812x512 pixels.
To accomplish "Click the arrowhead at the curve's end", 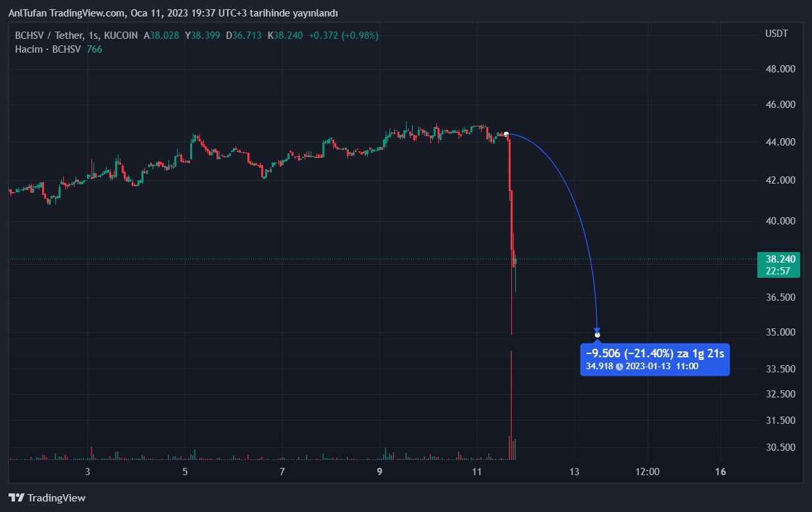I will click(x=597, y=330).
